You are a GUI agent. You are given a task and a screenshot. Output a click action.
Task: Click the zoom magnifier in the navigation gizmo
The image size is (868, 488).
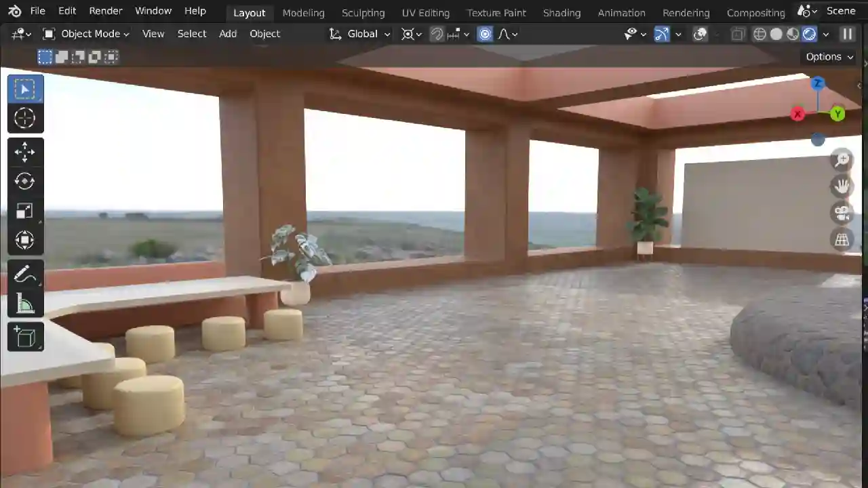coord(842,159)
